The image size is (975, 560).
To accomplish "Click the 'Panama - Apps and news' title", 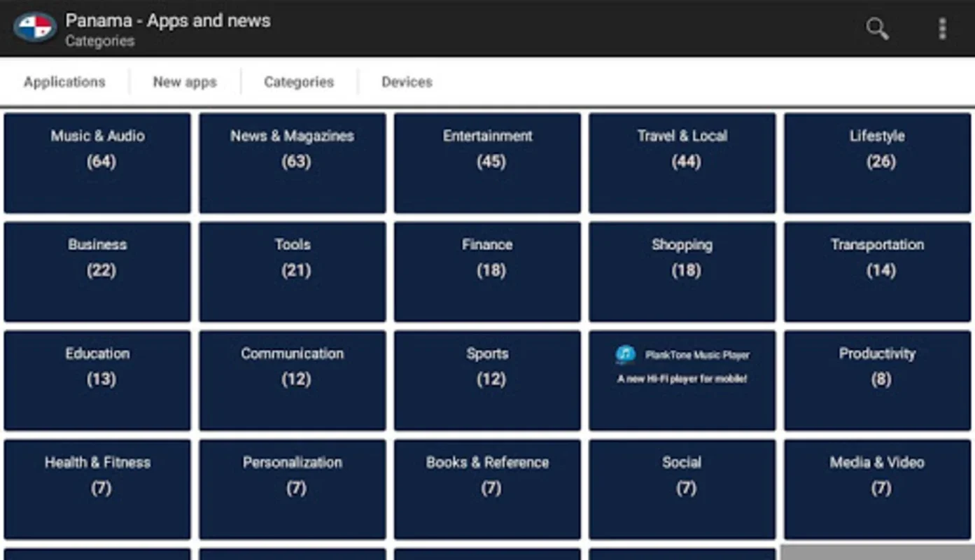I will click(168, 21).
